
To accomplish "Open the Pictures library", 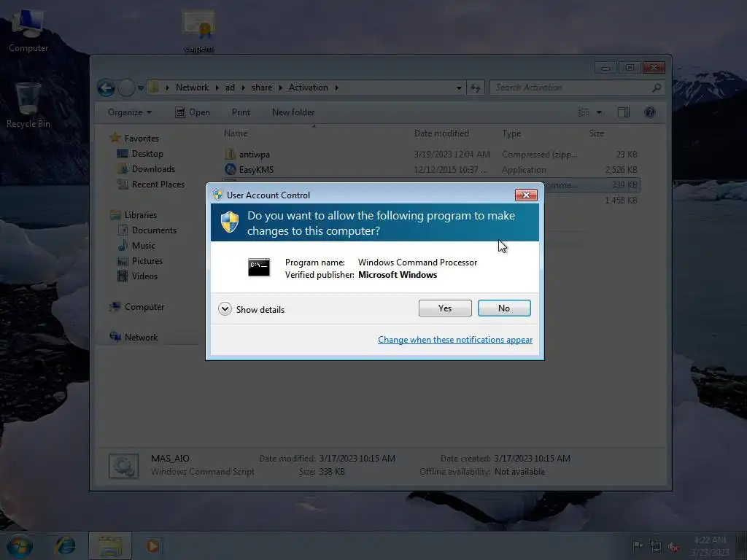I will (147, 261).
